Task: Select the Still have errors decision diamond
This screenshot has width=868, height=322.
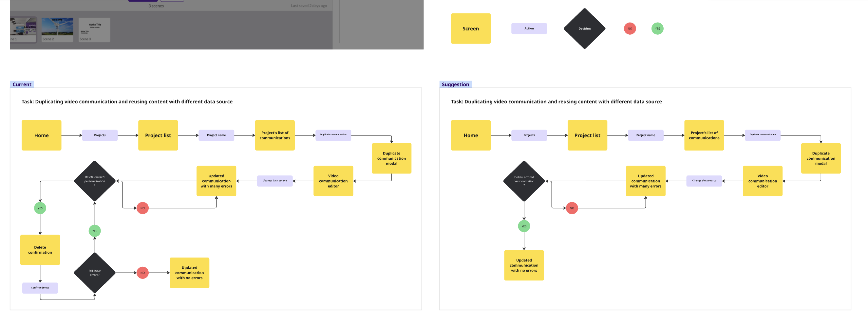Action: click(95, 273)
